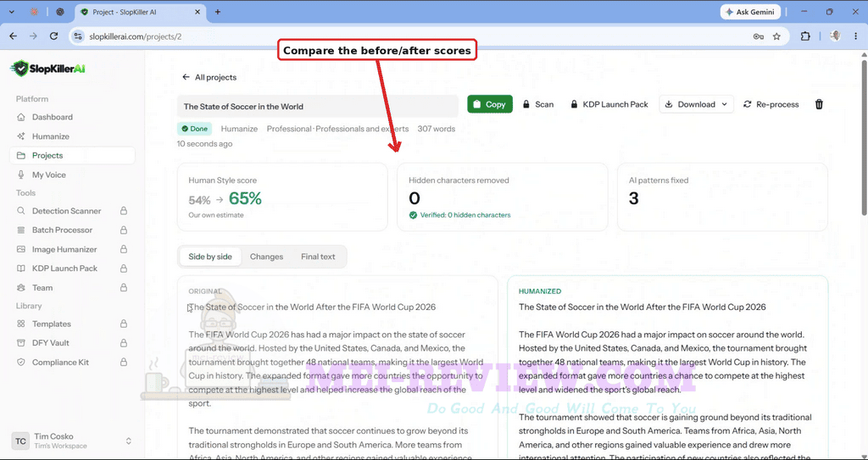Click the SlopKillerAI logo

pyautogui.click(x=47, y=68)
